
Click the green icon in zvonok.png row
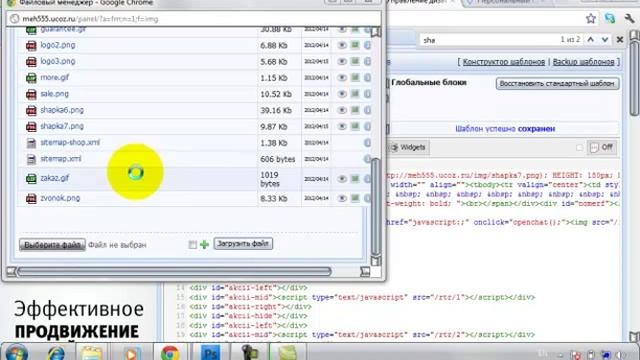tap(355, 198)
